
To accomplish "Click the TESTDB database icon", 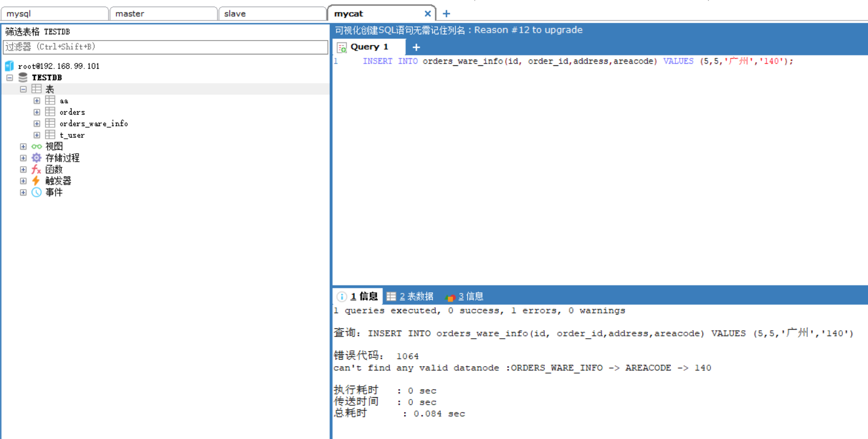I will pos(23,77).
